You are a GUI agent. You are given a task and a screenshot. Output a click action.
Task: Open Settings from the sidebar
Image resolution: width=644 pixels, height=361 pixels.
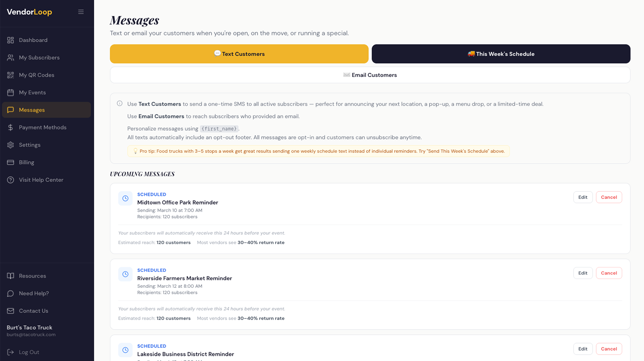coord(47,145)
